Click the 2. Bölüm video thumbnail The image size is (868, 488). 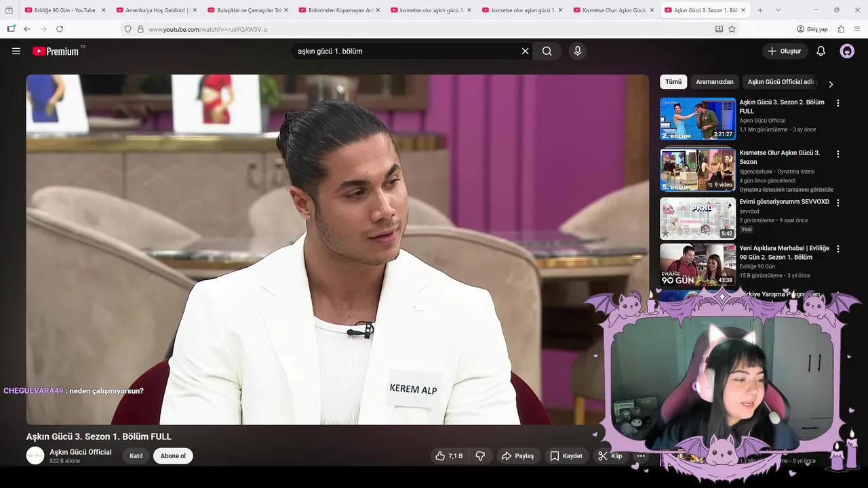click(698, 119)
